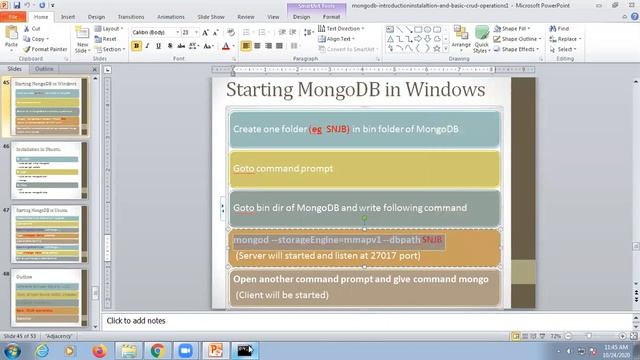Click the Cut command
Viewport: 640px width, 360px height.
pos(32,29)
